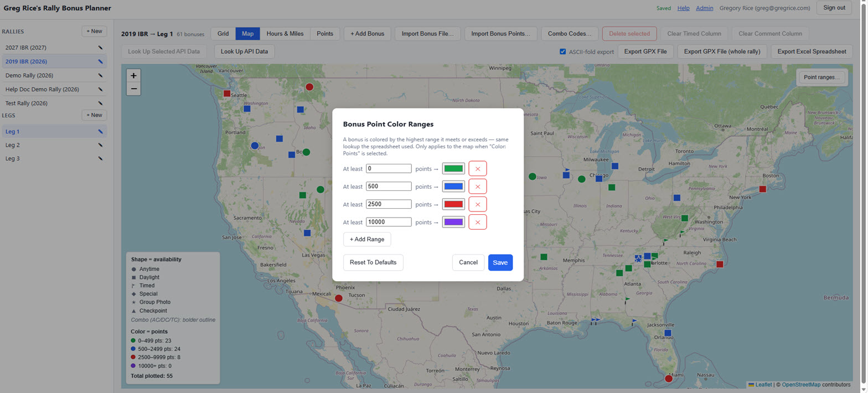Image resolution: width=868 pixels, height=393 pixels.
Task: Cancel the Bonus Point Color Ranges dialog
Action: 468,262
